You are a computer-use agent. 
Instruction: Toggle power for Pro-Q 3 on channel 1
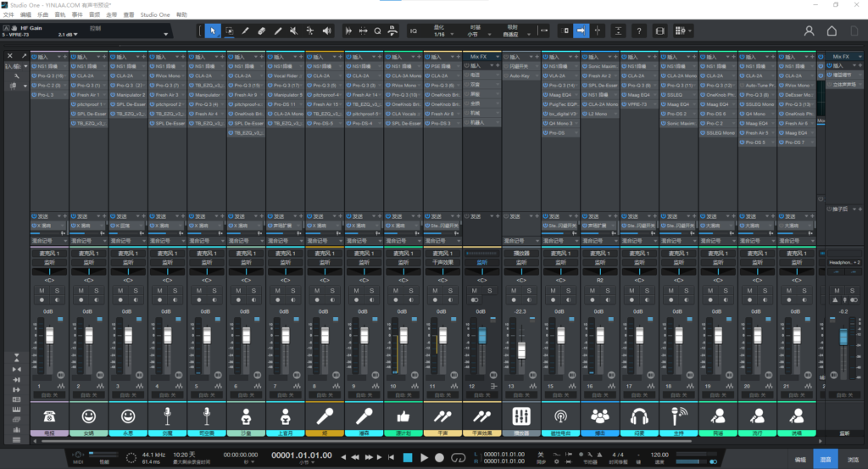click(x=34, y=75)
